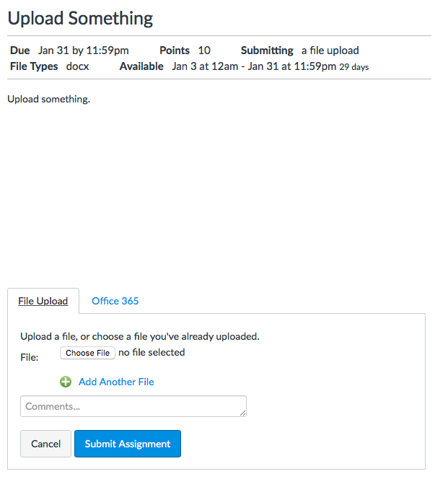448x487 pixels.
Task: Click the due date 'Jan 31 by 11:59pm'
Action: pos(84,51)
